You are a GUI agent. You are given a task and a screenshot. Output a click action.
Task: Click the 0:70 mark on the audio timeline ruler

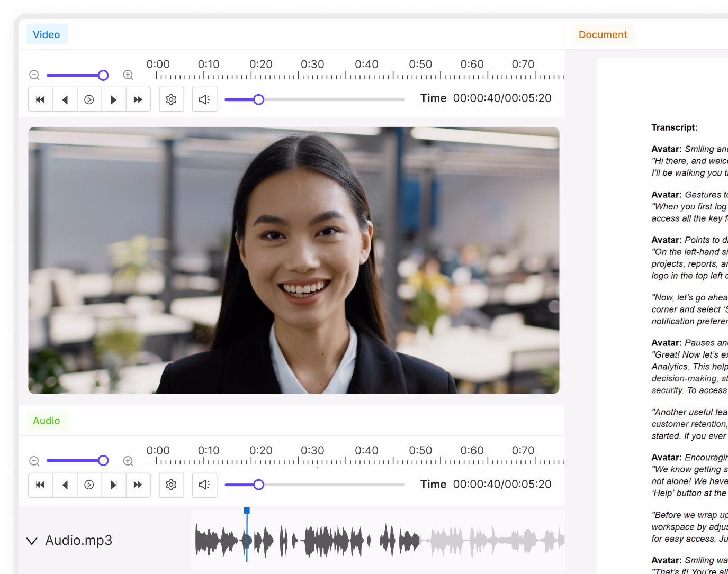523,450
